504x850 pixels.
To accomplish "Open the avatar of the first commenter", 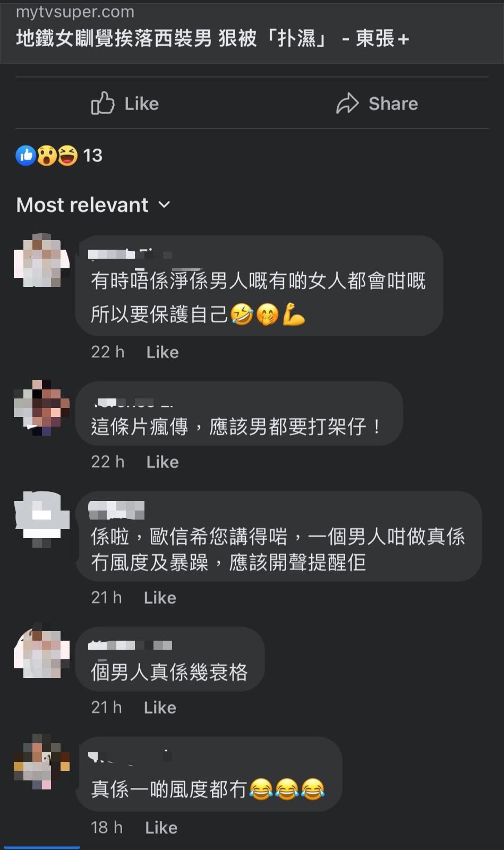I will [x=41, y=260].
